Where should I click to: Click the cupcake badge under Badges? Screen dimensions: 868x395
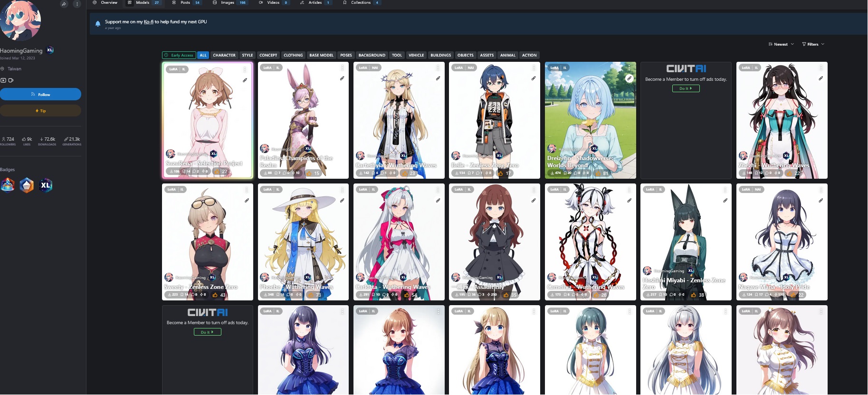(x=27, y=185)
